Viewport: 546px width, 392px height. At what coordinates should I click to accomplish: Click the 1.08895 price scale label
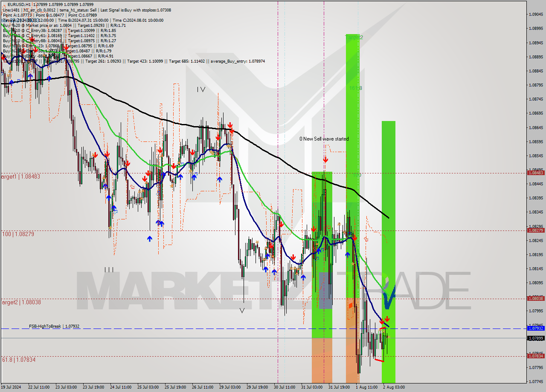tap(536, 57)
